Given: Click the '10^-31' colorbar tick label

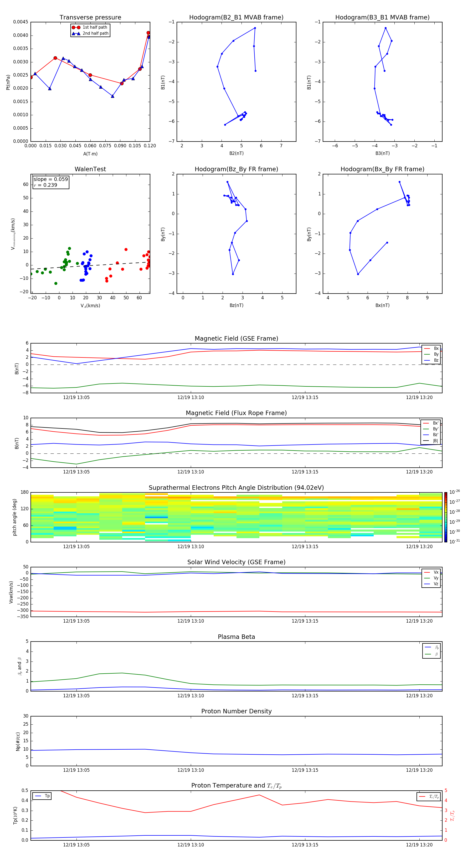Looking at the screenshot, I should pos(455,542).
